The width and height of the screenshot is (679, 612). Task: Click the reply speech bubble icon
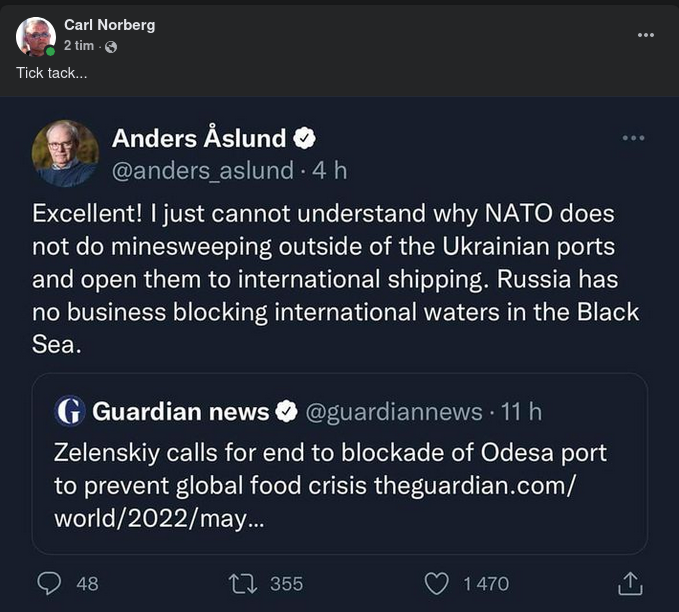coord(48,582)
